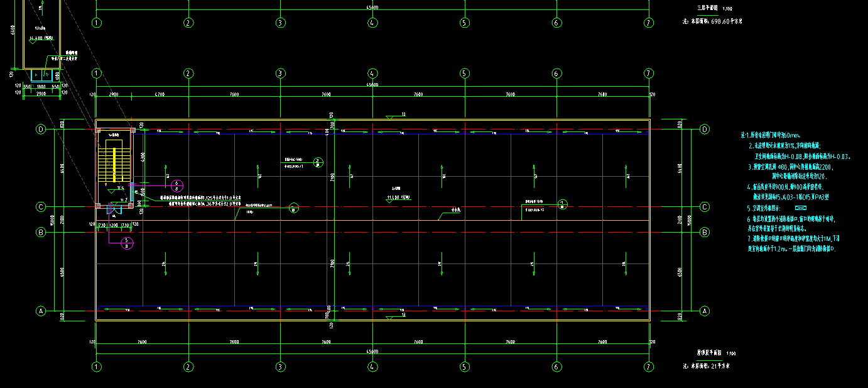Viewport: 868px width, 388px height.
Task: Select the yellow staircase symbol
Action: [x=114, y=161]
